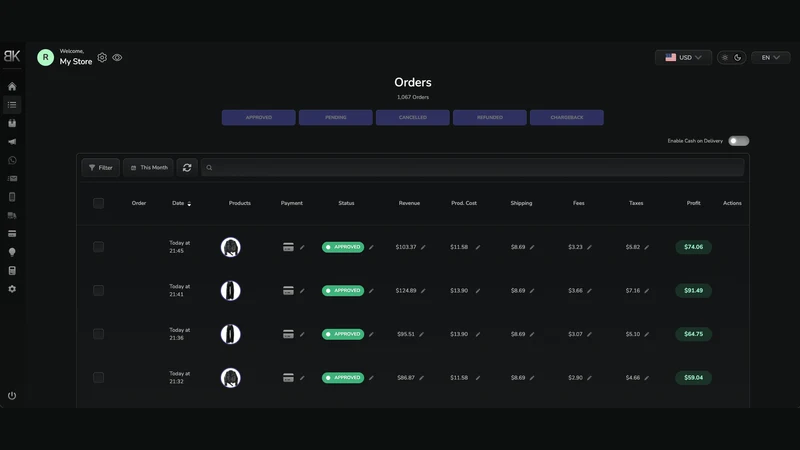Click the power logout icon in the sidebar
Viewport: 800px width, 450px height.
pos(12,396)
